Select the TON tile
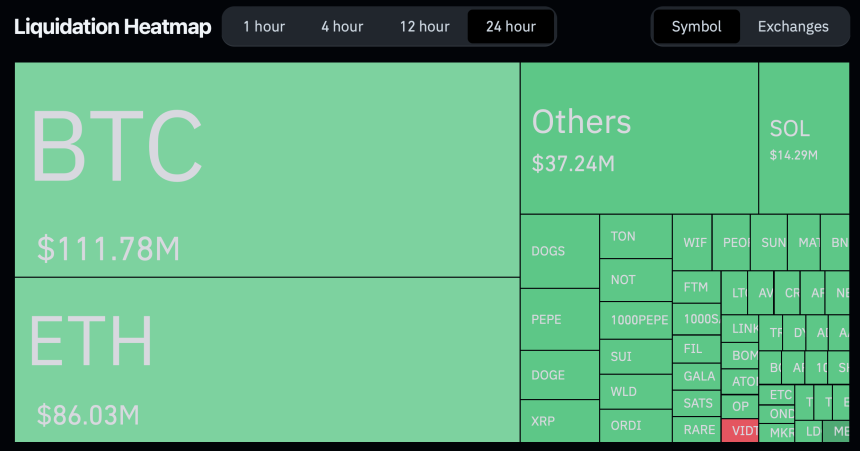The image size is (860, 451). pyautogui.click(x=635, y=237)
